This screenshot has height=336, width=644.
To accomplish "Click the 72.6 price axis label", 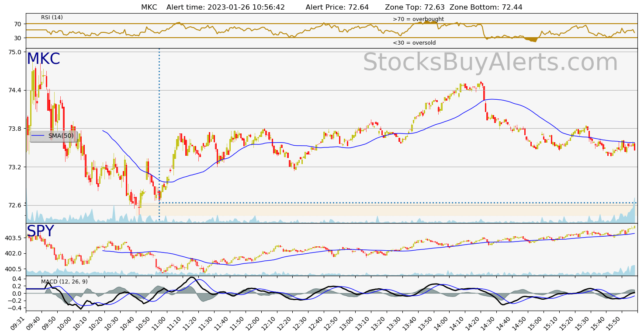I will 15,205.
